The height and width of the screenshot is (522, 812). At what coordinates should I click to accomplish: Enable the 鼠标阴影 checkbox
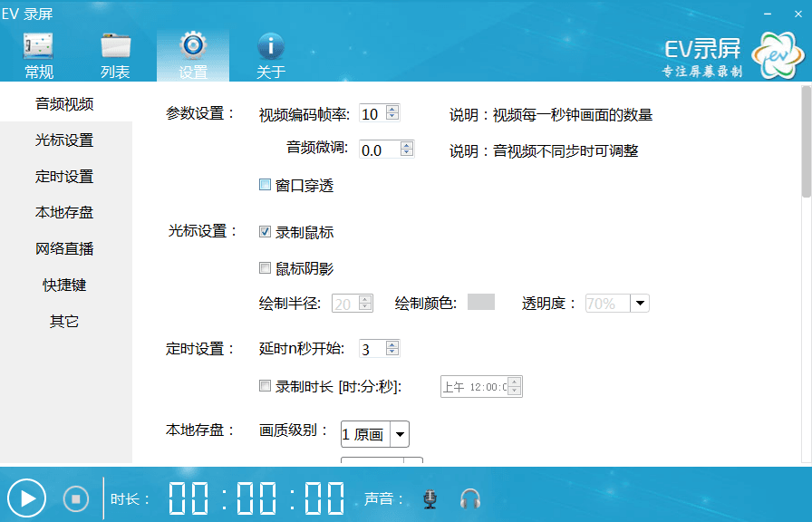(266, 267)
